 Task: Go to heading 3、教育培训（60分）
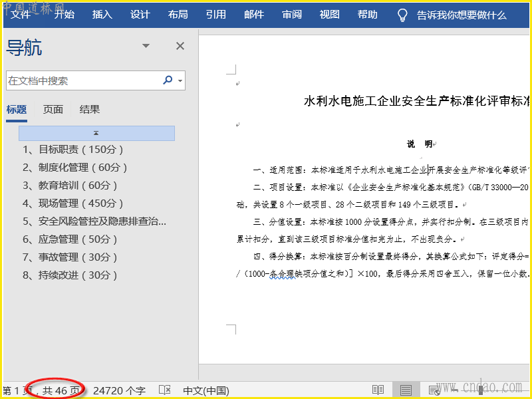70,186
